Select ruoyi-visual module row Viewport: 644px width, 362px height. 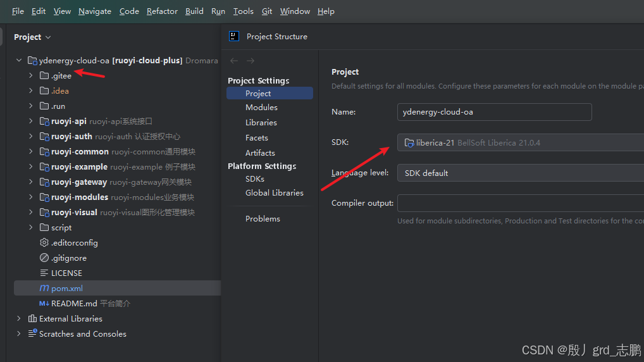point(118,213)
